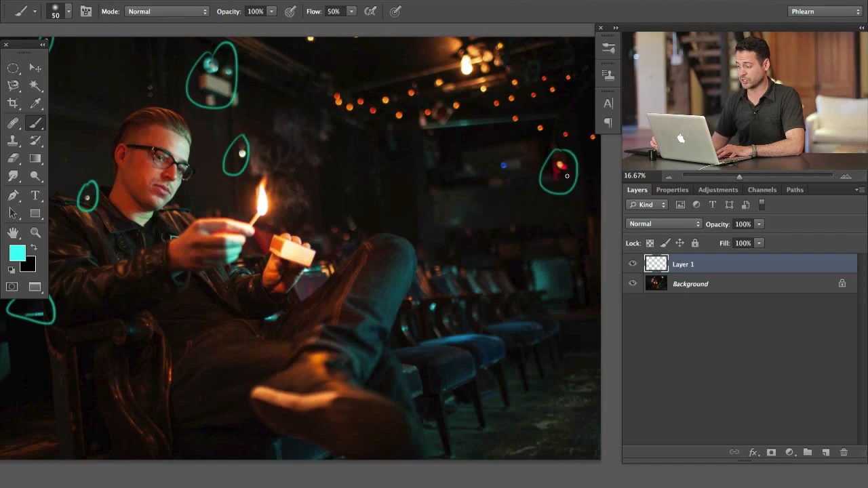The width and height of the screenshot is (868, 488).
Task: Select the Eyedropper tool
Action: [35, 104]
